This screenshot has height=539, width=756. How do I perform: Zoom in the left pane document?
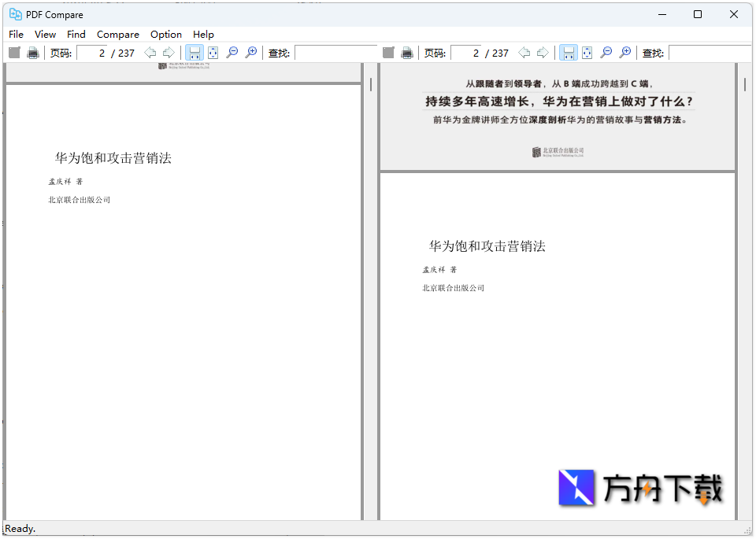point(250,53)
